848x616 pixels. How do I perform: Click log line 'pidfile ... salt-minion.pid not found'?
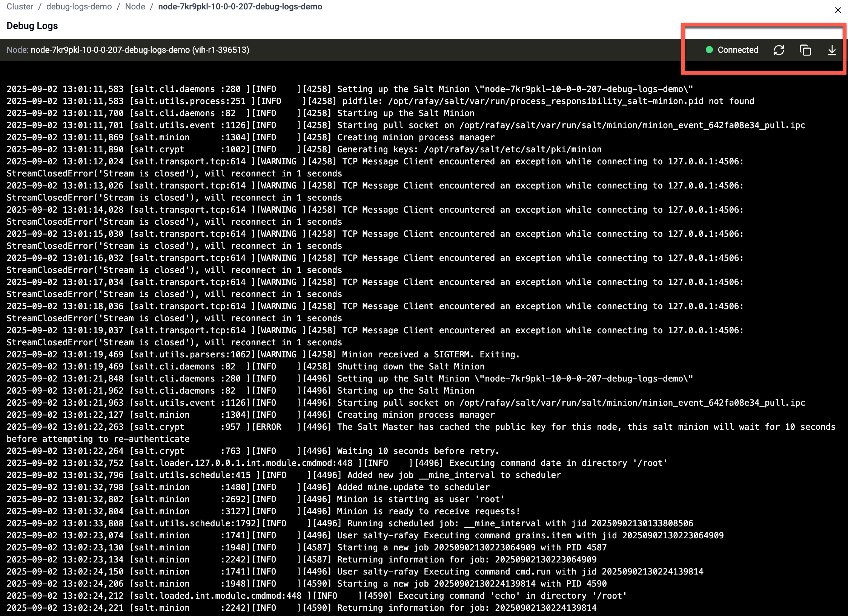380,101
